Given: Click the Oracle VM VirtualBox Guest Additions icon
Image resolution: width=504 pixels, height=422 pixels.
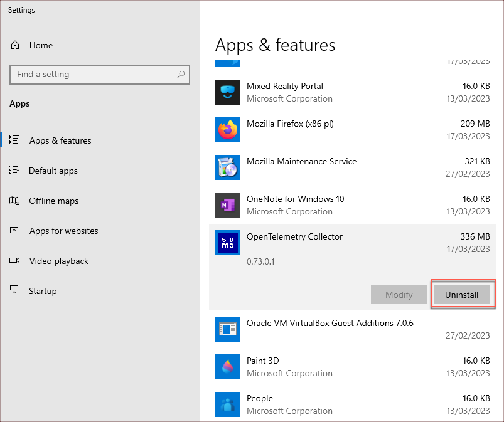Looking at the screenshot, I should (227, 329).
